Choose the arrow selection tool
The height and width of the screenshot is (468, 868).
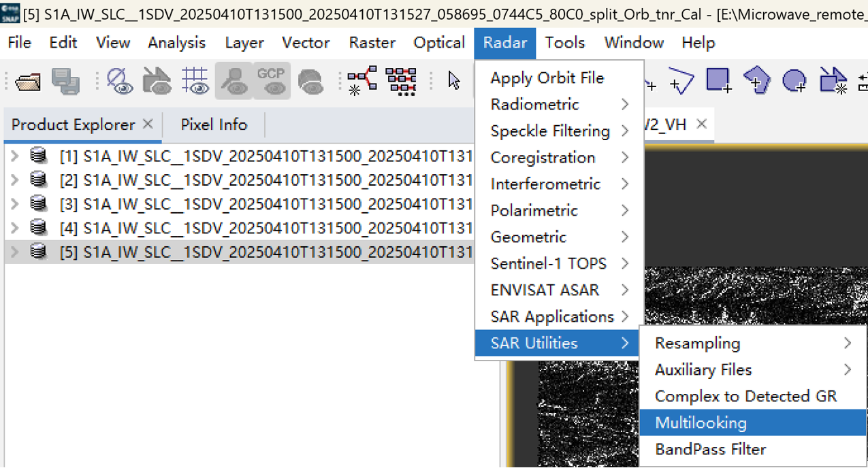(x=454, y=81)
